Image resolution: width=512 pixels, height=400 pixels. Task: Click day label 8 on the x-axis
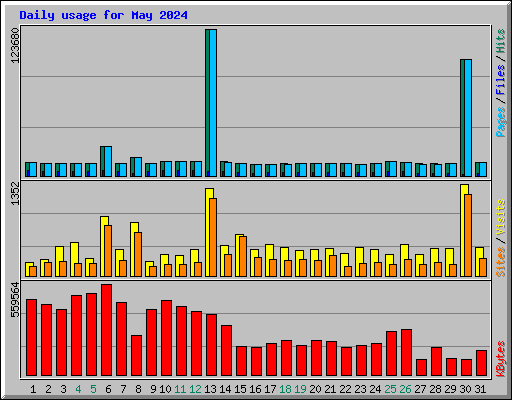pos(138,389)
